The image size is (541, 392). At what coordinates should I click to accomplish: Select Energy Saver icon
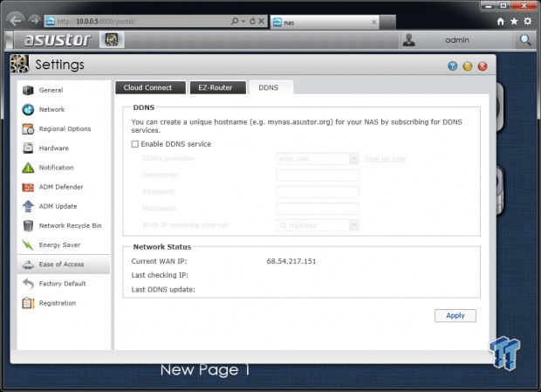[28, 245]
